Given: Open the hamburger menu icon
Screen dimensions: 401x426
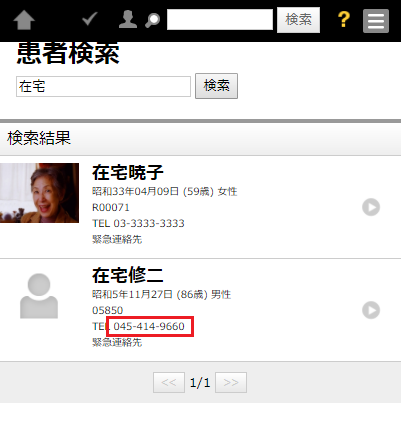Looking at the screenshot, I should tap(376, 21).
